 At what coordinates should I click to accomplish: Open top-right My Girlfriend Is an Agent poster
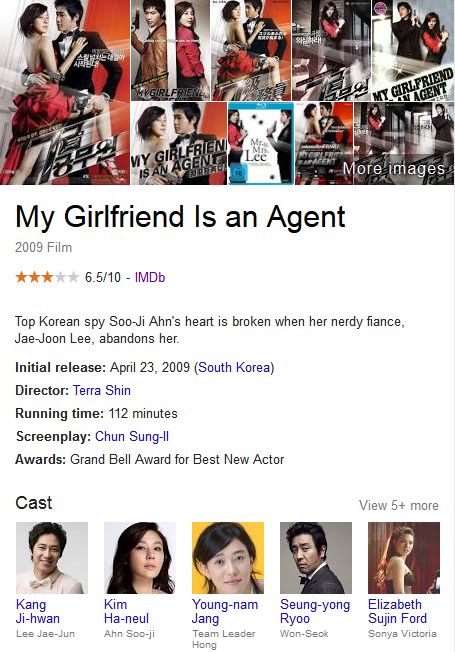413,50
